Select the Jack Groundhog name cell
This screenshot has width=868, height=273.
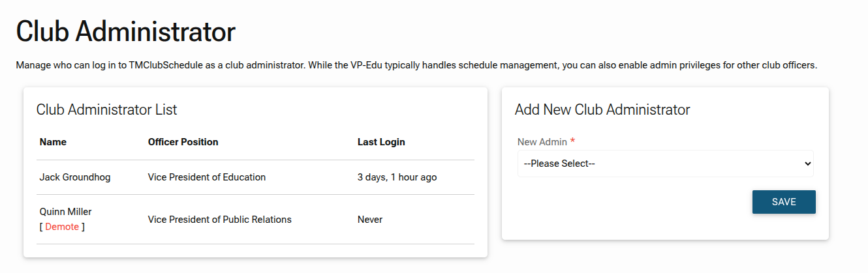[75, 177]
